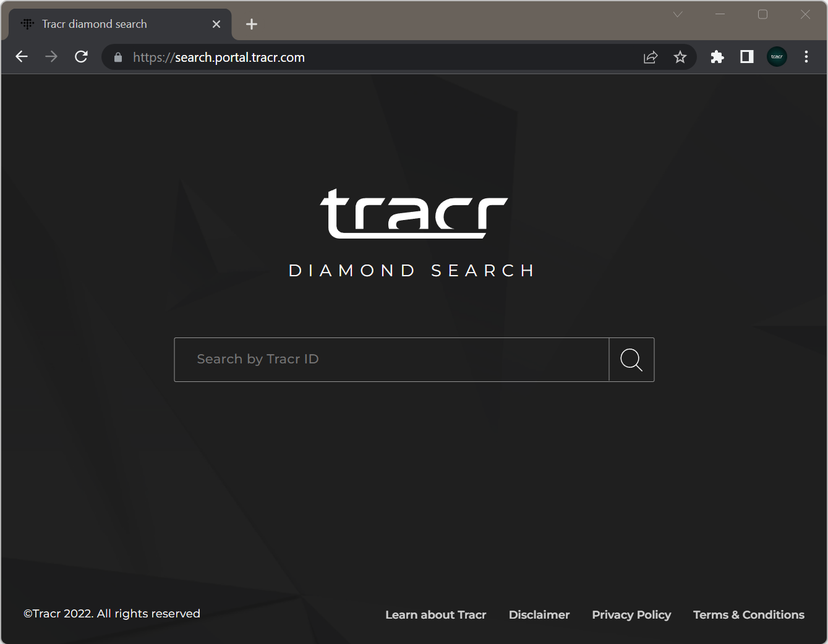828x644 pixels.
Task: Reload the page with the refresh icon
Action: click(x=81, y=57)
